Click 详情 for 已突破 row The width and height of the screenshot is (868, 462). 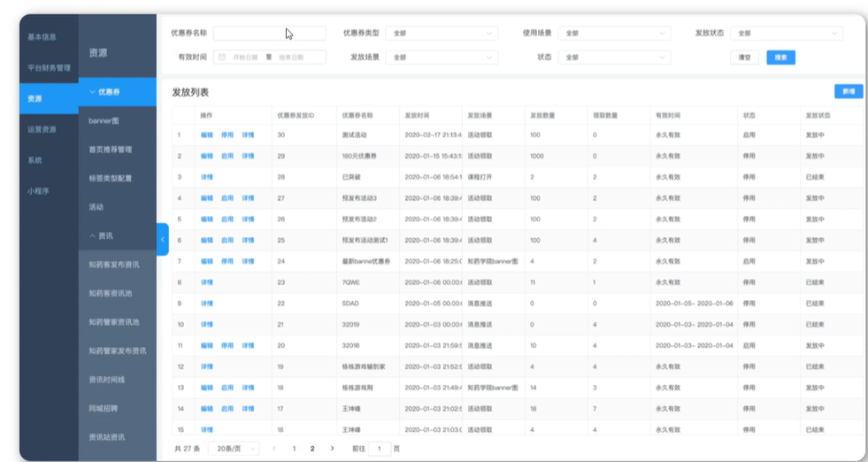[x=206, y=177]
